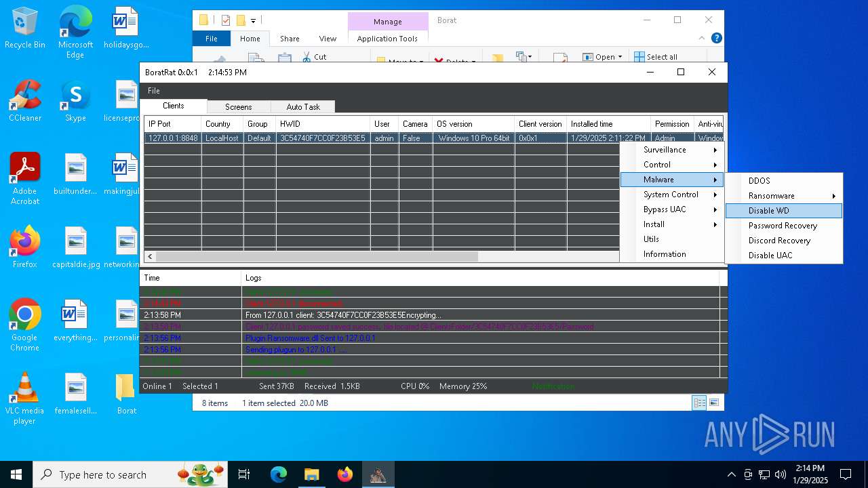Click the volume icon in system tray
The width and height of the screenshot is (868, 488).
click(781, 474)
